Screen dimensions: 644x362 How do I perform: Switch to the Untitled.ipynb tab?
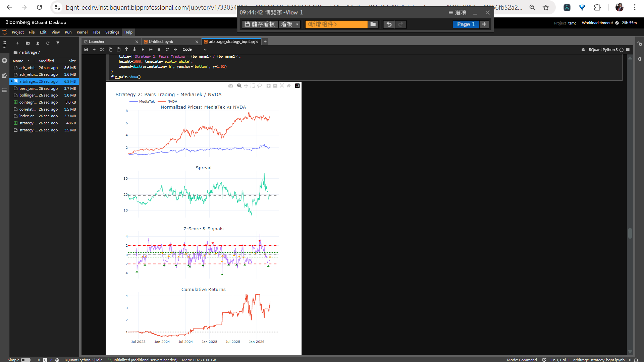tap(161, 42)
